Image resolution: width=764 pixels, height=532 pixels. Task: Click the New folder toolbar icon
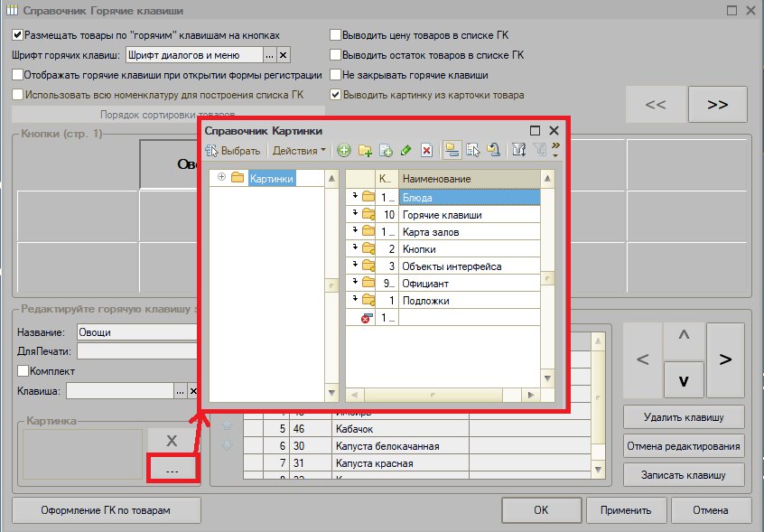(365, 151)
